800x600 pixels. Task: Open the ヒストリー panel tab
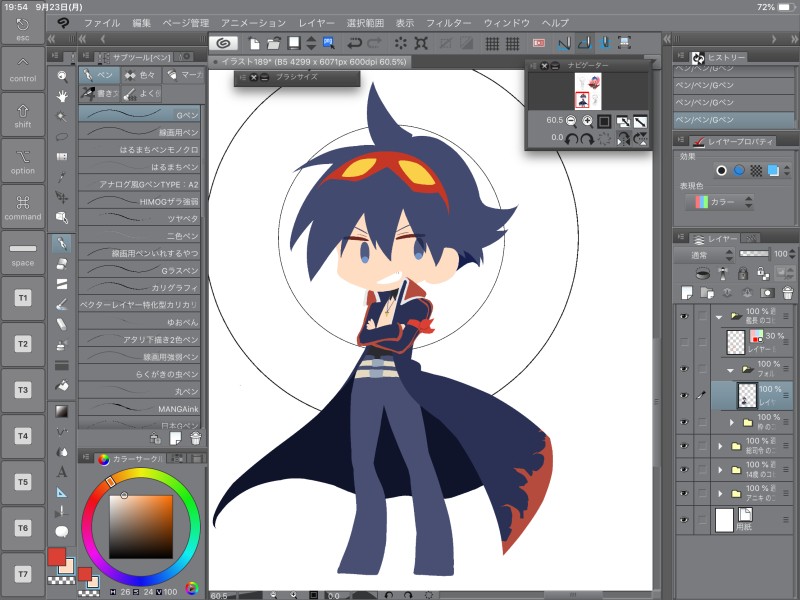pyautogui.click(x=719, y=58)
